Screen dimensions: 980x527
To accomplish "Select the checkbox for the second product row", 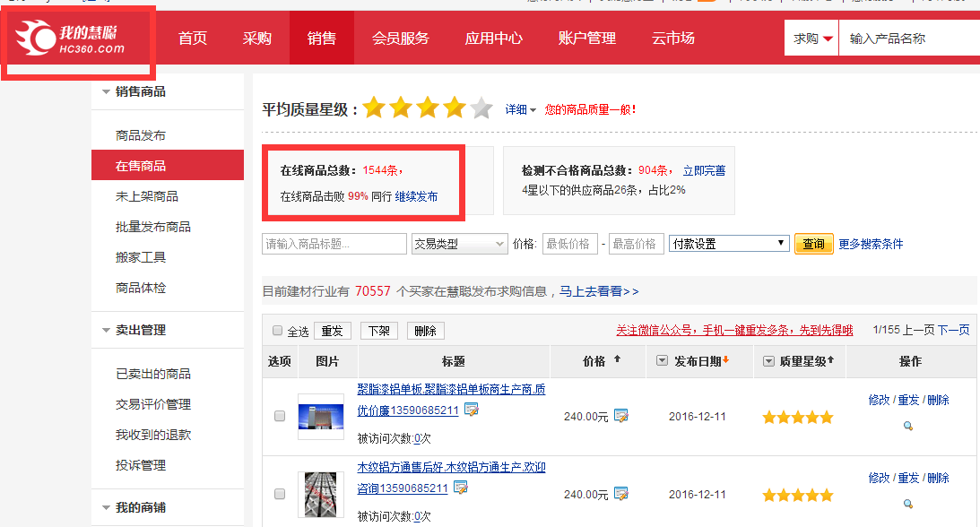I will [x=281, y=494].
